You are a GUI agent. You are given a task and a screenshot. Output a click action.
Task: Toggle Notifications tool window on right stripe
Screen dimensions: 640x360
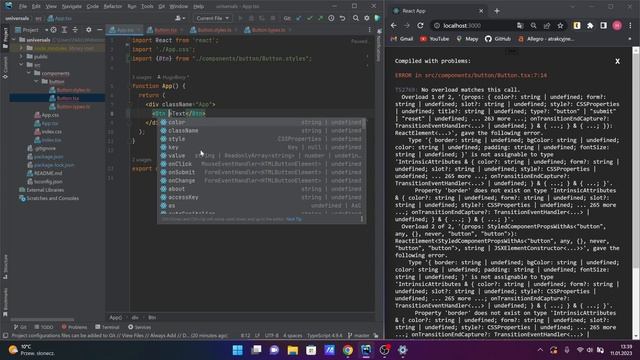(379, 45)
